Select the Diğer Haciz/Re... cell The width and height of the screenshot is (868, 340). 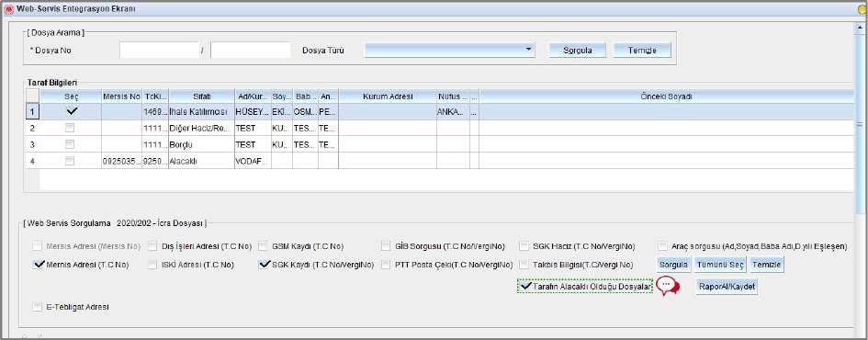[201, 128]
